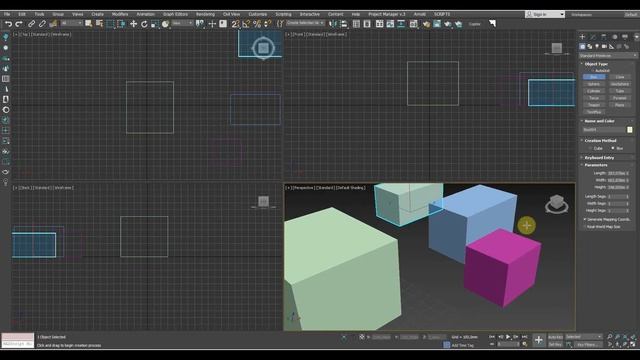Enable the AutoGrid checkbox
Screen dimensions: 640x360
[593, 71]
